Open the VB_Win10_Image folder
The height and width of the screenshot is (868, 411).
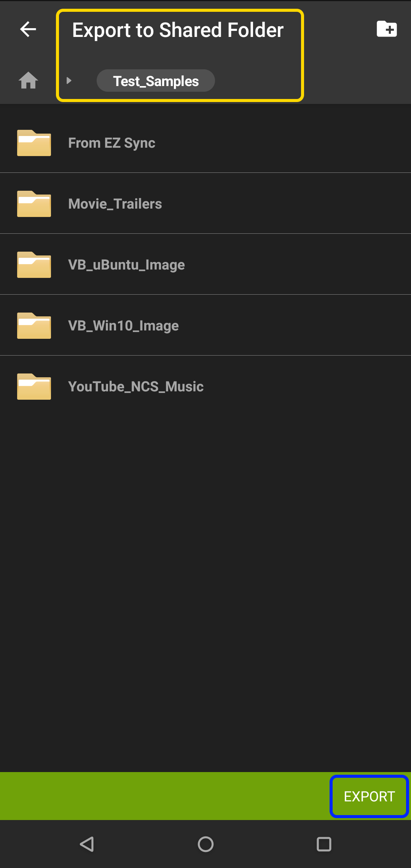tap(205, 325)
